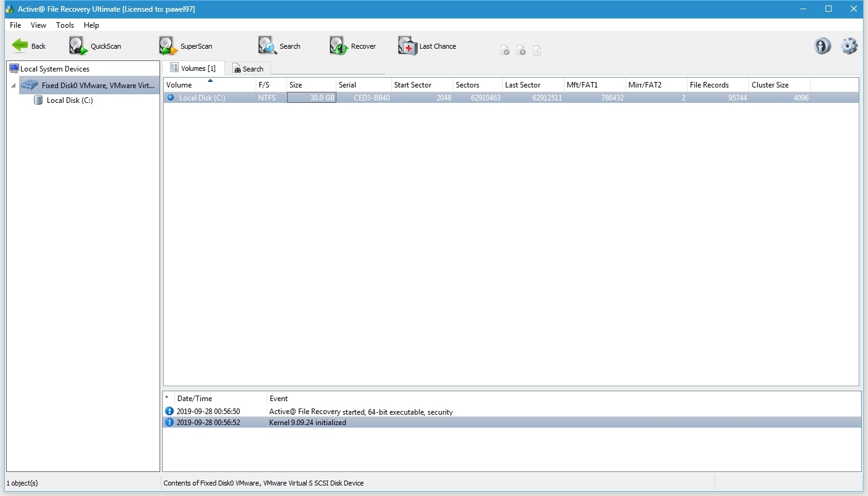The height and width of the screenshot is (496, 868).
Task: Sort by Mft/FAT1 column header
Action: click(594, 85)
